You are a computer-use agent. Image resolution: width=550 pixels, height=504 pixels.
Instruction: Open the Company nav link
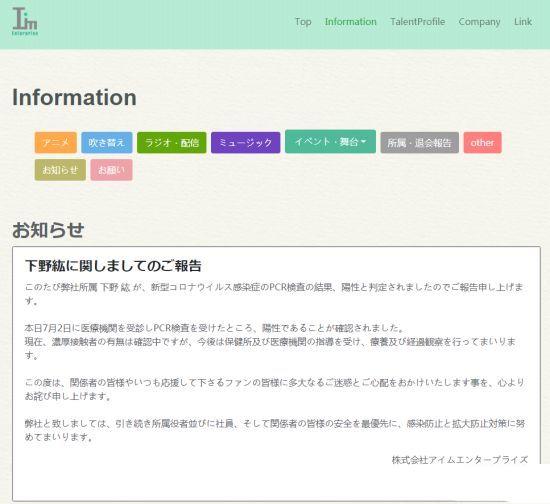click(479, 22)
